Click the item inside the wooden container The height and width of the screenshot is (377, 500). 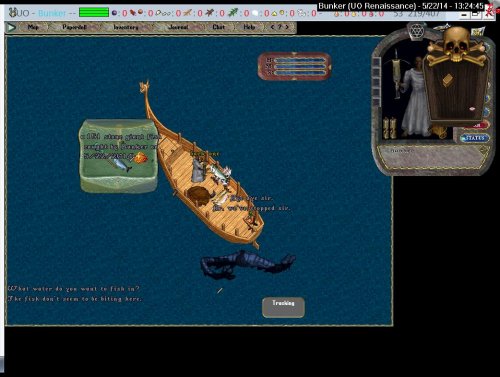point(447,80)
